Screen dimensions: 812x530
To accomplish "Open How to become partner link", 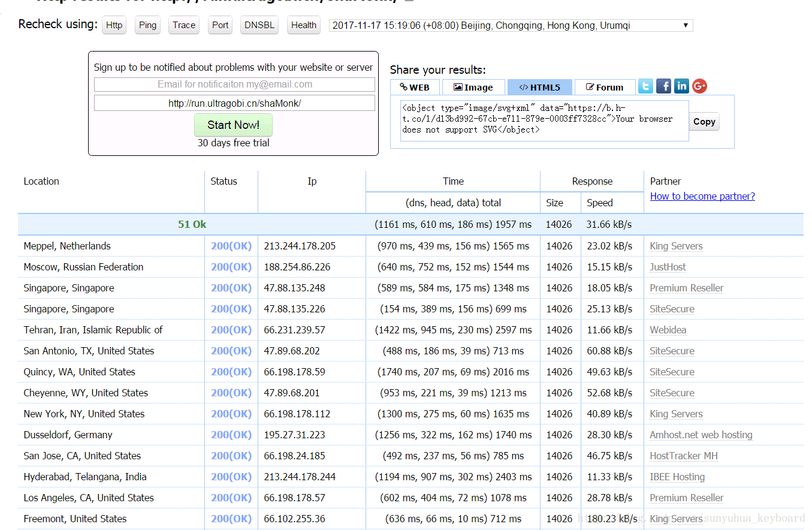I will click(702, 196).
